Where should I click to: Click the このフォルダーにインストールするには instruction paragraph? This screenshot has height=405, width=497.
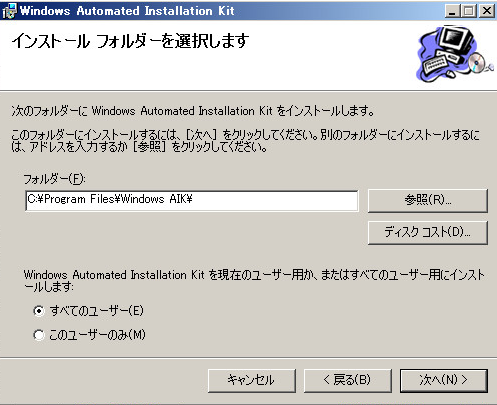point(246,141)
